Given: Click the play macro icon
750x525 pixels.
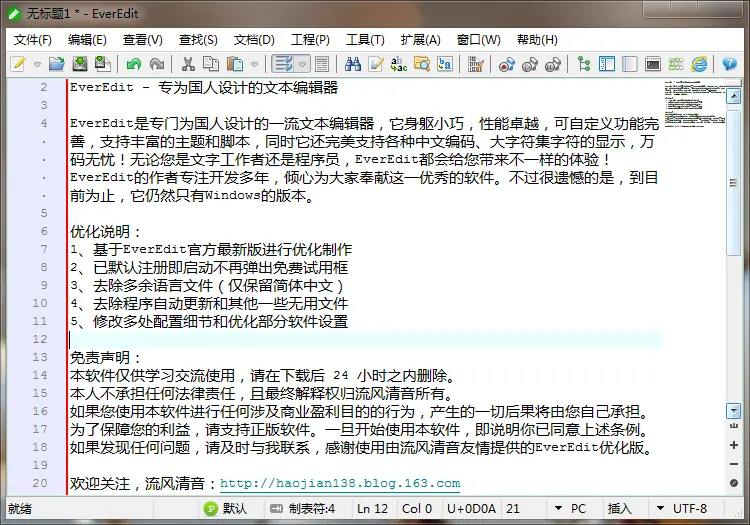Looking at the screenshot, I should point(529,64).
